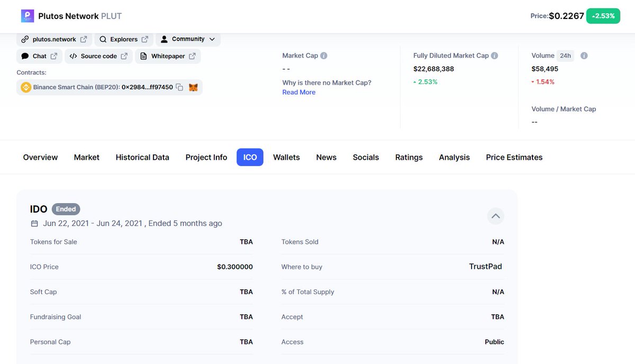Click the Plutos Network PLUT title
635x364 pixels.
coord(80,16)
